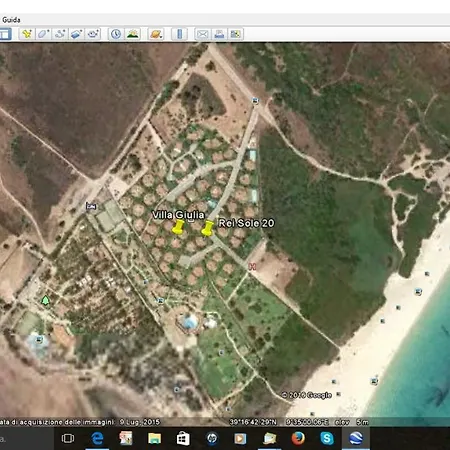The width and height of the screenshot is (450, 450).
Task: Open Skype from the taskbar
Action: click(x=327, y=438)
